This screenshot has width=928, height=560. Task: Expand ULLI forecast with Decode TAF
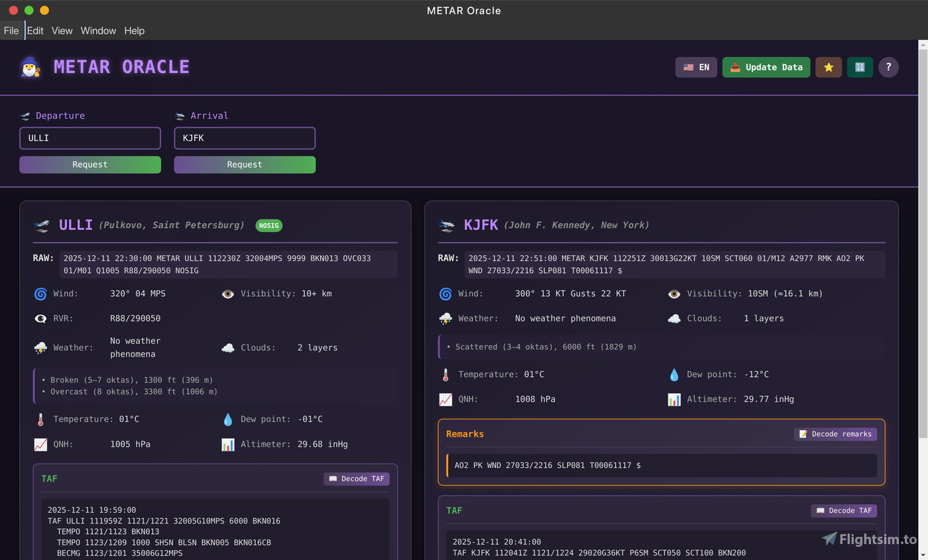356,478
